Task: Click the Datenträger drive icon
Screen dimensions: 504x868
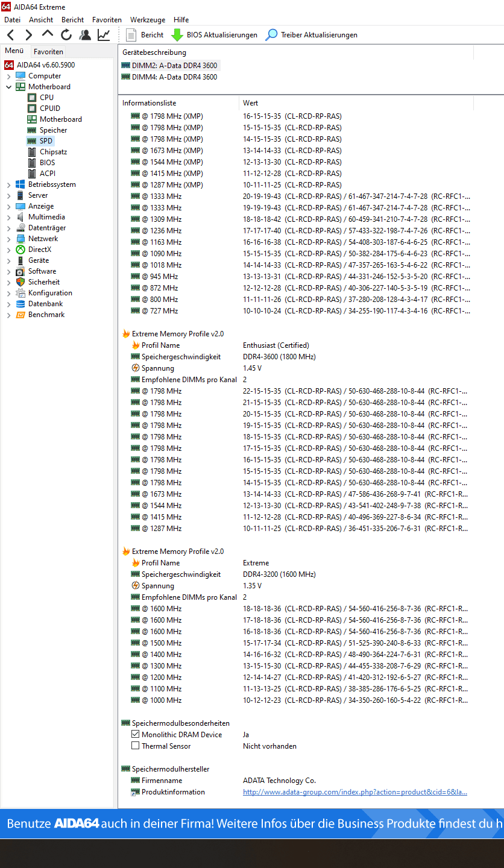Action: point(20,228)
